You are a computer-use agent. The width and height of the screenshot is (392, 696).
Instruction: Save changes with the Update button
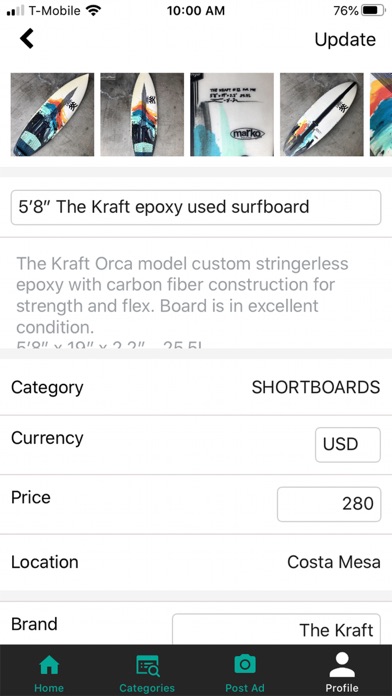(345, 40)
